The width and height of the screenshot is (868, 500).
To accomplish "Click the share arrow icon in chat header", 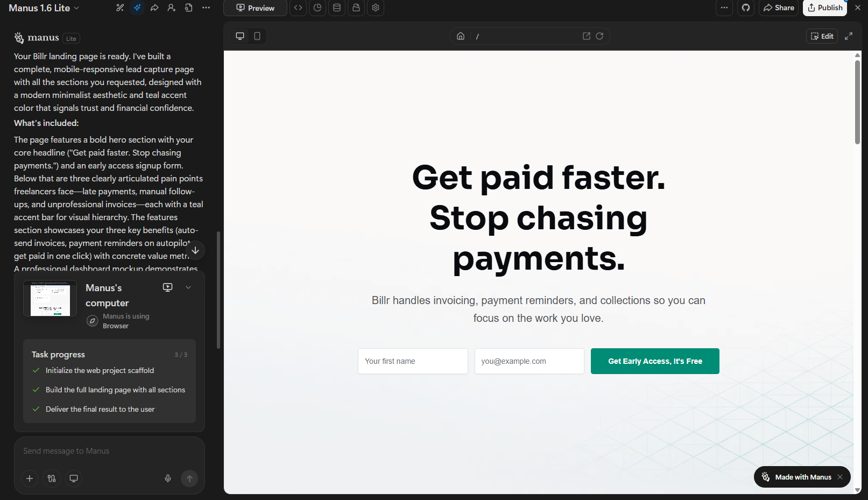I will [x=154, y=8].
